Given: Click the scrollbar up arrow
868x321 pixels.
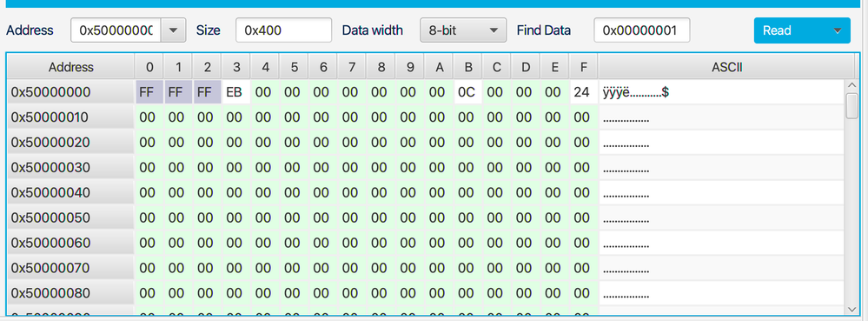Looking at the screenshot, I should pos(852,85).
